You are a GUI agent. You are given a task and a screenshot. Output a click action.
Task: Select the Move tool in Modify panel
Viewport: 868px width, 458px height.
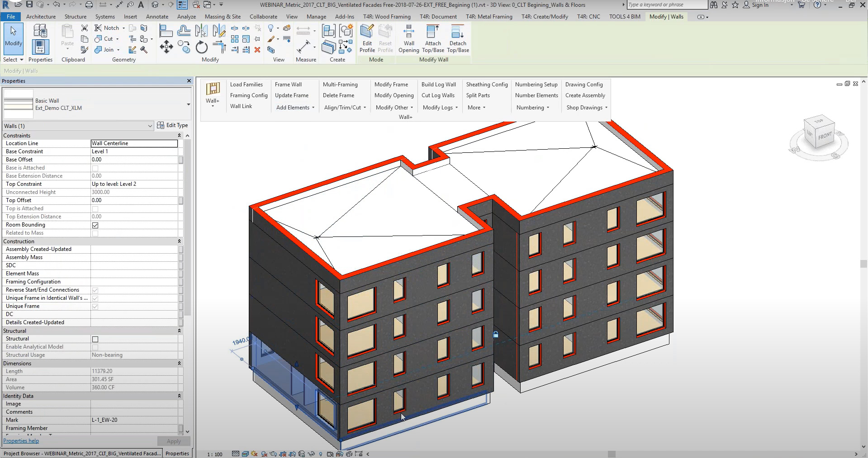point(166,47)
